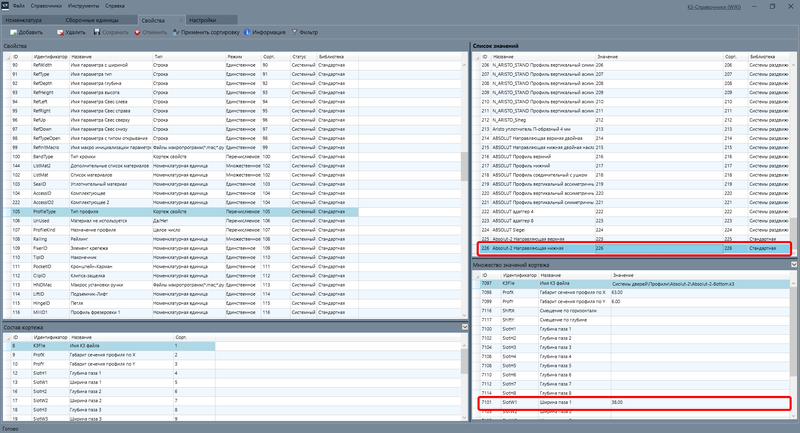Select the N_ARISTO_Slheg value row
Image resolution: width=800 pixels, height=433 pixels.
coord(633,120)
